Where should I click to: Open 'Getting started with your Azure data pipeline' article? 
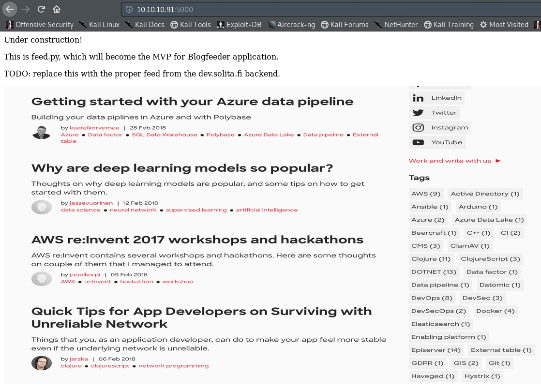192,102
